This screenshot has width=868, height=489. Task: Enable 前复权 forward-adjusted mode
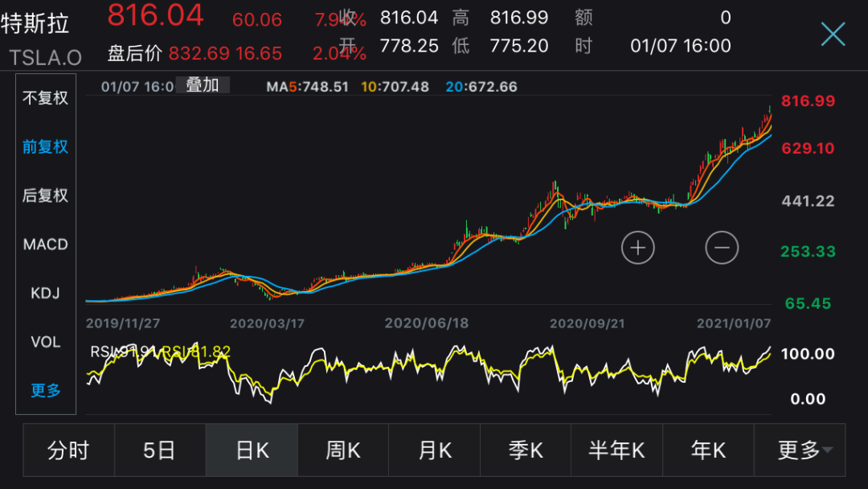44,146
